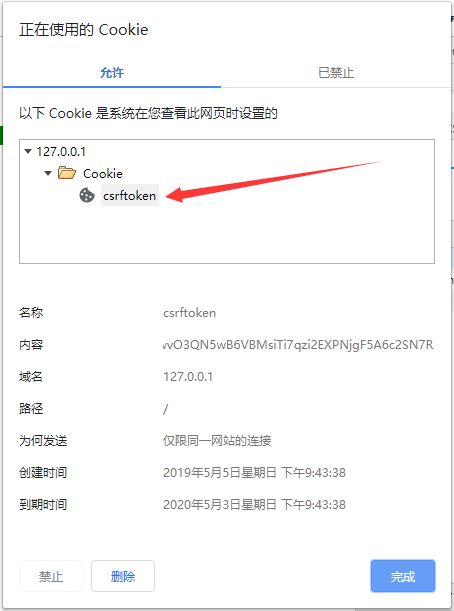Select the csrftoken entry in the tree

130,196
